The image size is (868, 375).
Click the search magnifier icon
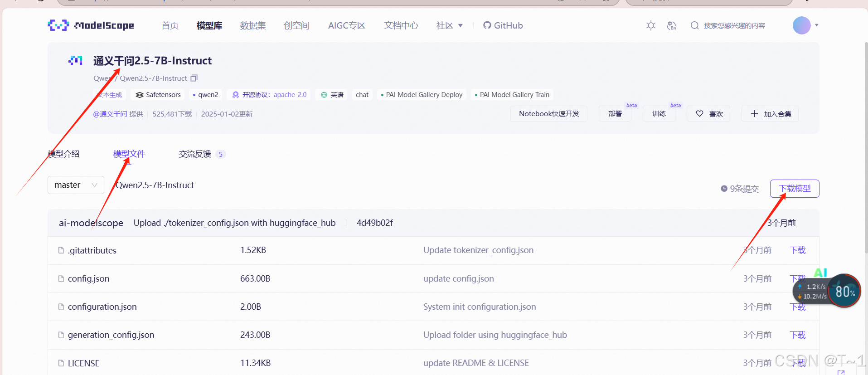click(x=694, y=25)
